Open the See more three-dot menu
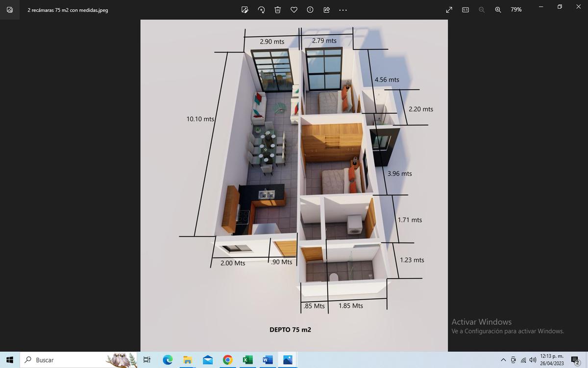Screen dimensions: 588x368 click(x=343, y=9)
